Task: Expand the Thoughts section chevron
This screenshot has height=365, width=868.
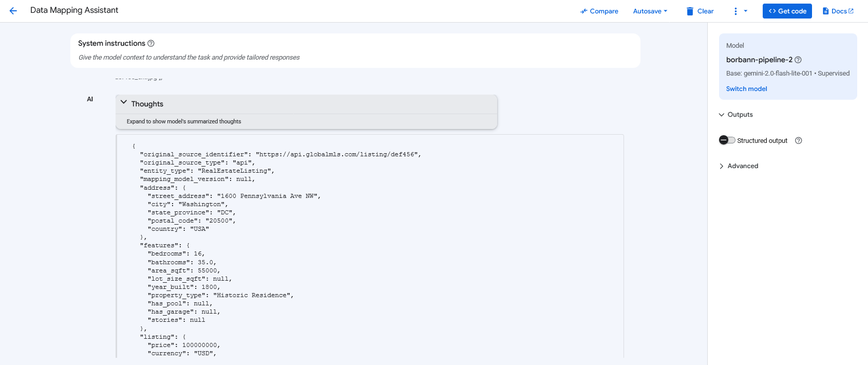Action: pos(124,102)
